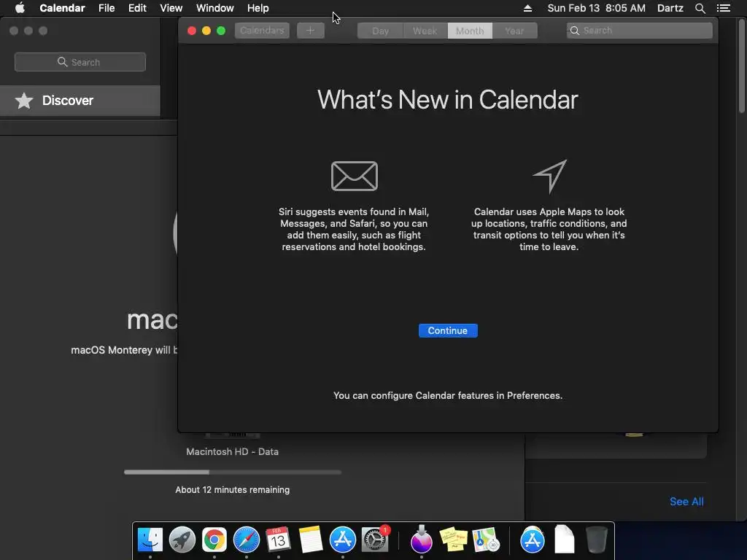The width and height of the screenshot is (747, 560).
Task: Click the Continue button
Action: click(x=448, y=330)
